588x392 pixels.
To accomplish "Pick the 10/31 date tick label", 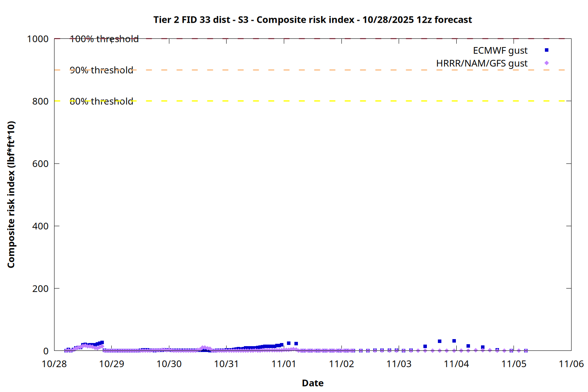I will pyautogui.click(x=226, y=364).
